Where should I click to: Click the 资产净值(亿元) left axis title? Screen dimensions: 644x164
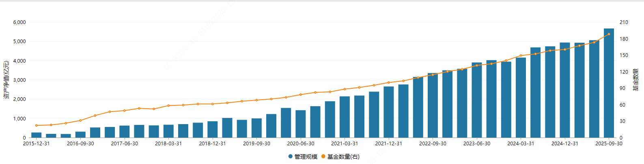(x=6, y=80)
